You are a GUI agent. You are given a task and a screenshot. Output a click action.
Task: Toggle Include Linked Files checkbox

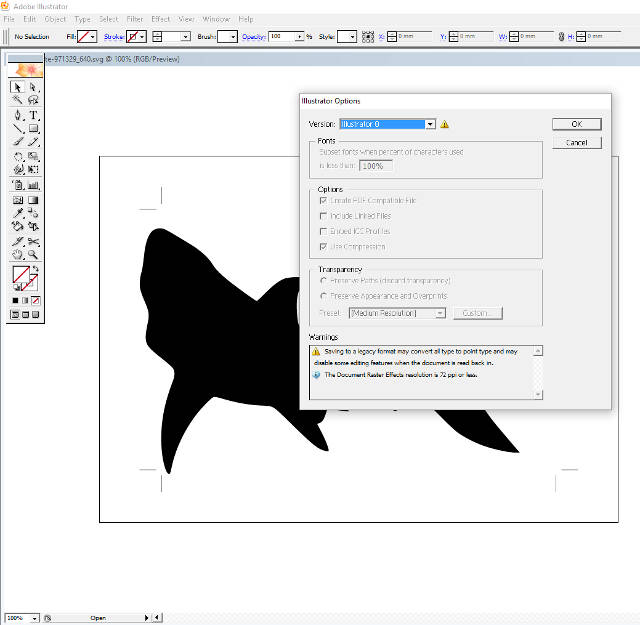[323, 216]
